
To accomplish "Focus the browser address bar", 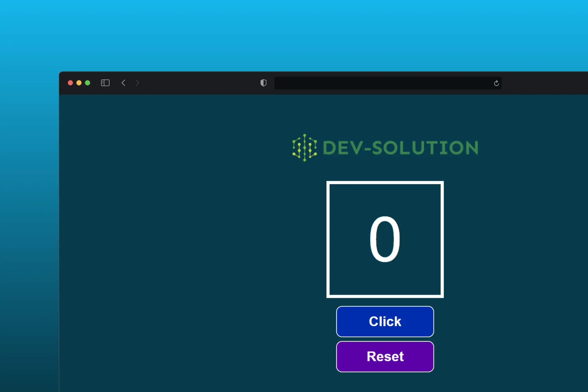I will [x=388, y=83].
